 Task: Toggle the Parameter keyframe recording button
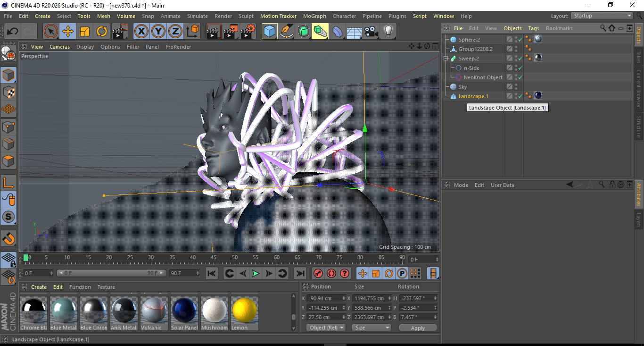click(402, 273)
